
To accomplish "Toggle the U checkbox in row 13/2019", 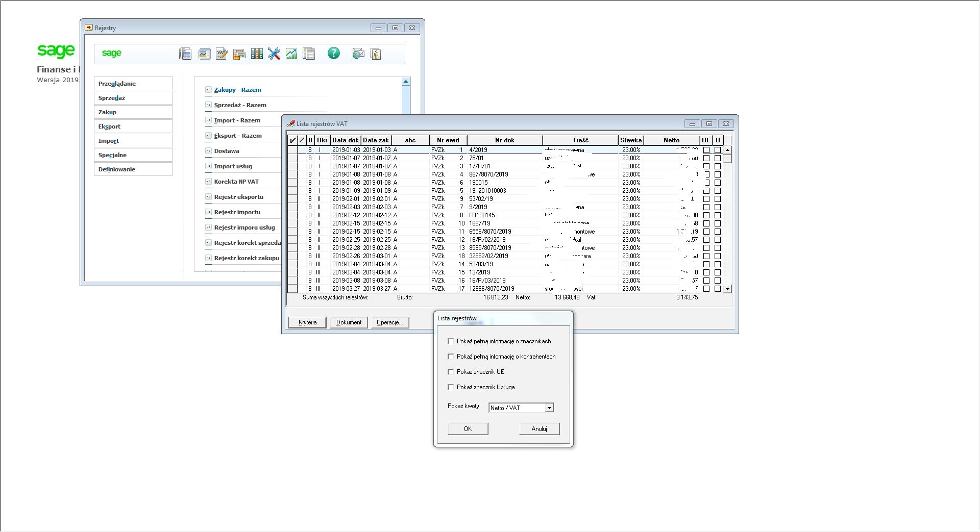I will (718, 272).
